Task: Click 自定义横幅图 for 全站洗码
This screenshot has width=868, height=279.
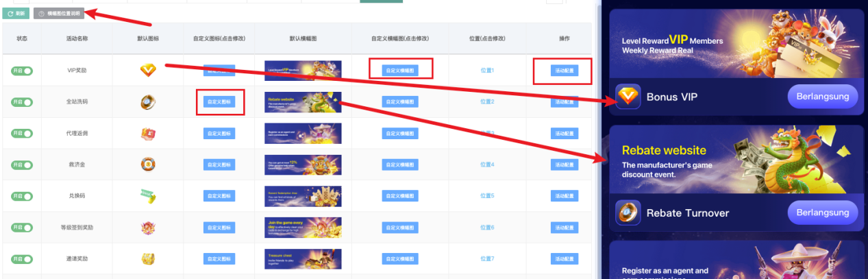Action: (400, 101)
